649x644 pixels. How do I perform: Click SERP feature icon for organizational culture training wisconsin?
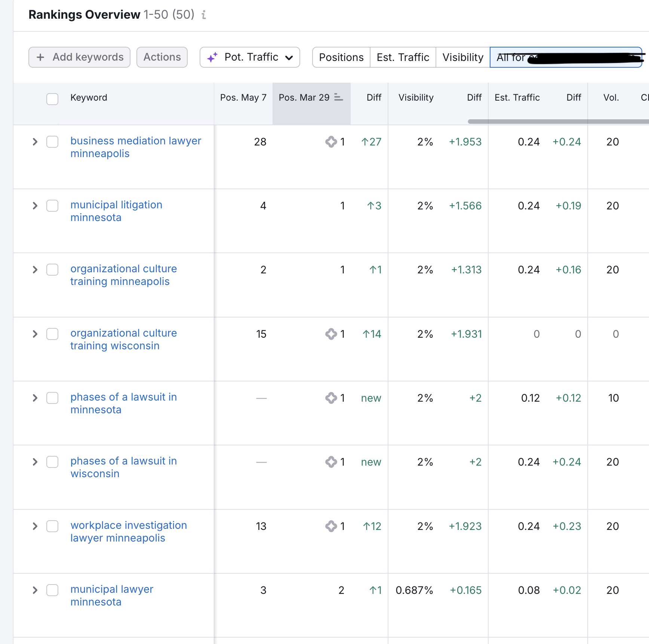tap(331, 334)
